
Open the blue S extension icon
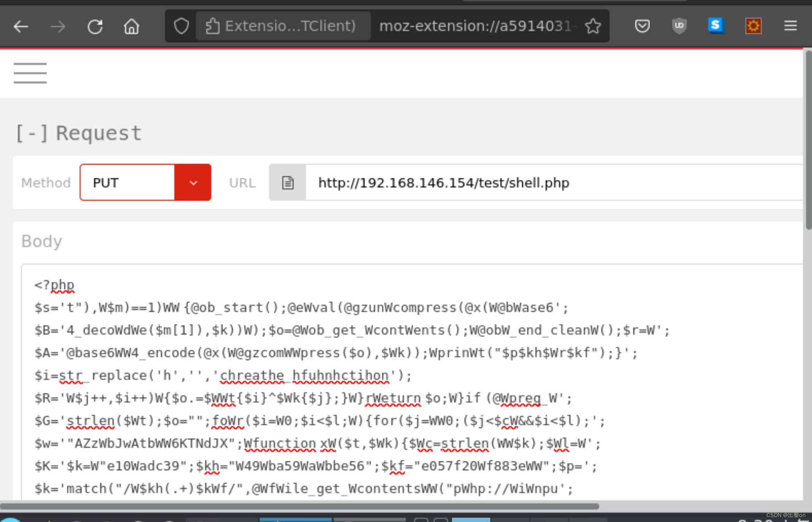pyautogui.click(x=716, y=26)
